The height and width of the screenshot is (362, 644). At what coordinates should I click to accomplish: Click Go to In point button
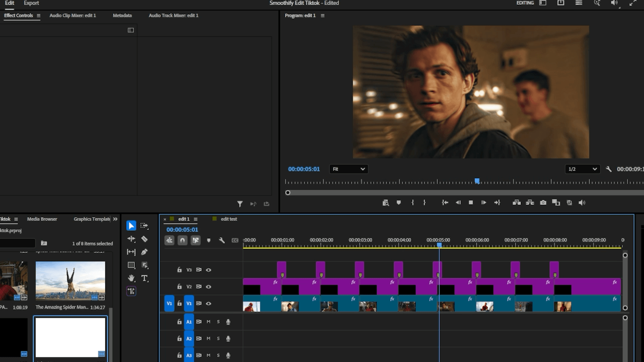coord(445,202)
